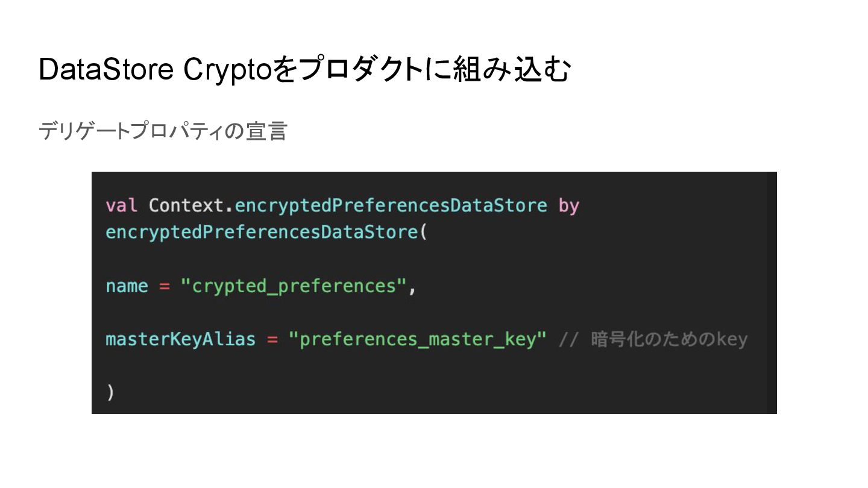Click the comment "// 暗号化のためのkey"
Image resolution: width=868 pixels, height=488 pixels.
coord(653,339)
